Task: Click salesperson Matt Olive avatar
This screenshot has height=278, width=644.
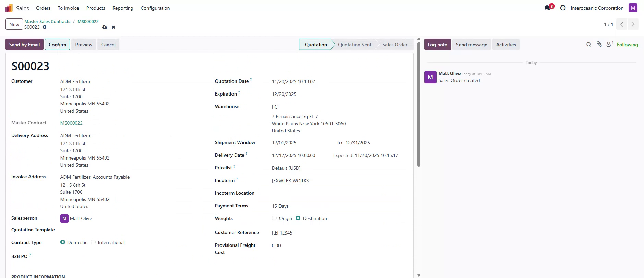Action: 64,218
